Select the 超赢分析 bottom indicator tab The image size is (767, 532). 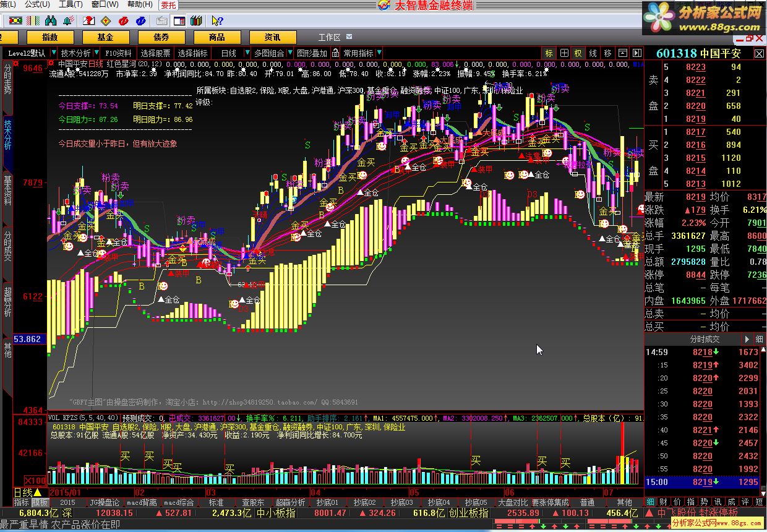click(x=290, y=502)
